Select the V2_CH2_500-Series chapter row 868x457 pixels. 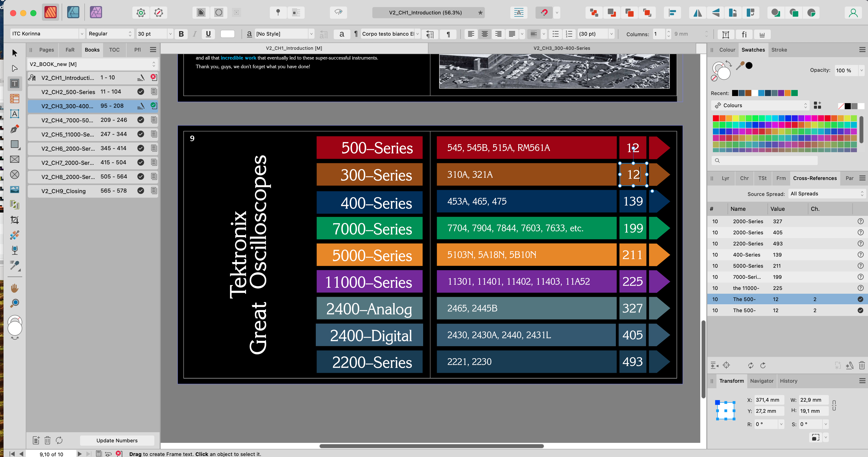tap(93, 92)
